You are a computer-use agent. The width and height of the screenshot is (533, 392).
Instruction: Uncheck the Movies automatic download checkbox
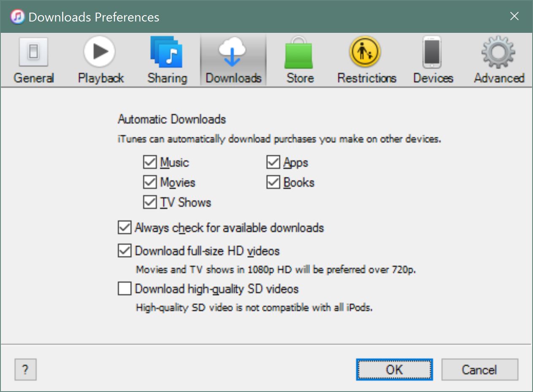(x=150, y=182)
